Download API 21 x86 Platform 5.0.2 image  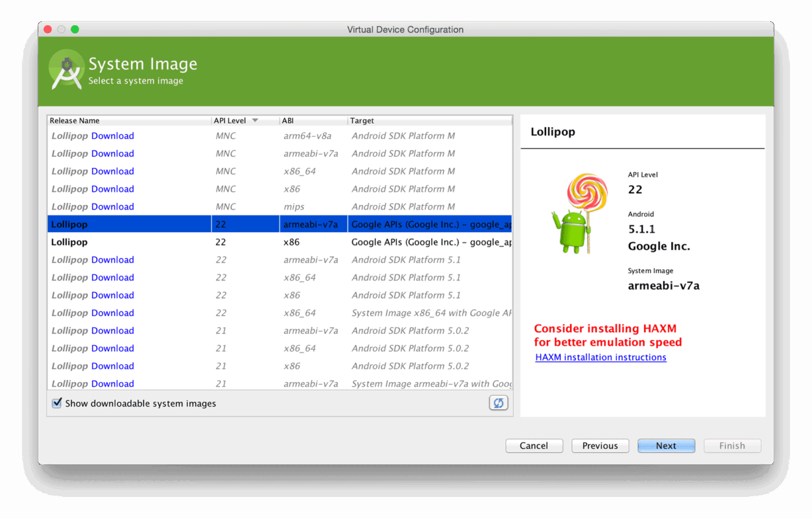(112, 366)
